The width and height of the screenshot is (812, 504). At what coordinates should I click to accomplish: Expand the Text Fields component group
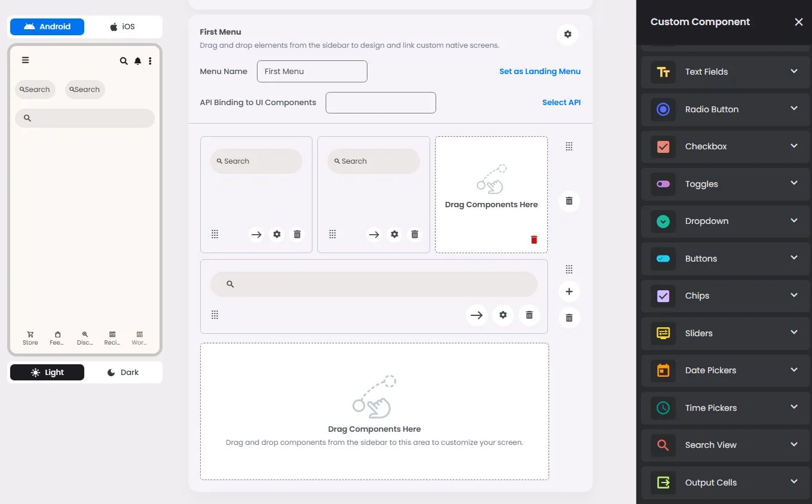pyautogui.click(x=726, y=72)
